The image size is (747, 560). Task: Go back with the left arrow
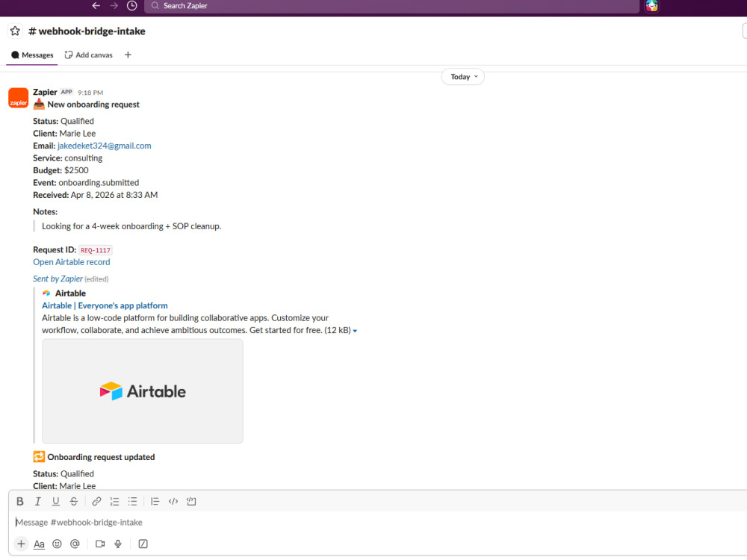click(x=96, y=6)
